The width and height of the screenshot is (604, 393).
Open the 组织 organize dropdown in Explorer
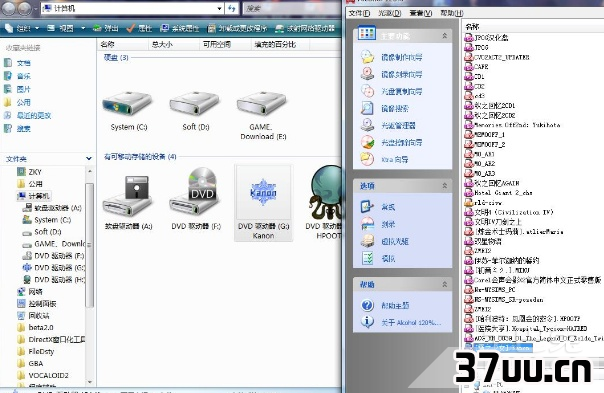coord(22,28)
